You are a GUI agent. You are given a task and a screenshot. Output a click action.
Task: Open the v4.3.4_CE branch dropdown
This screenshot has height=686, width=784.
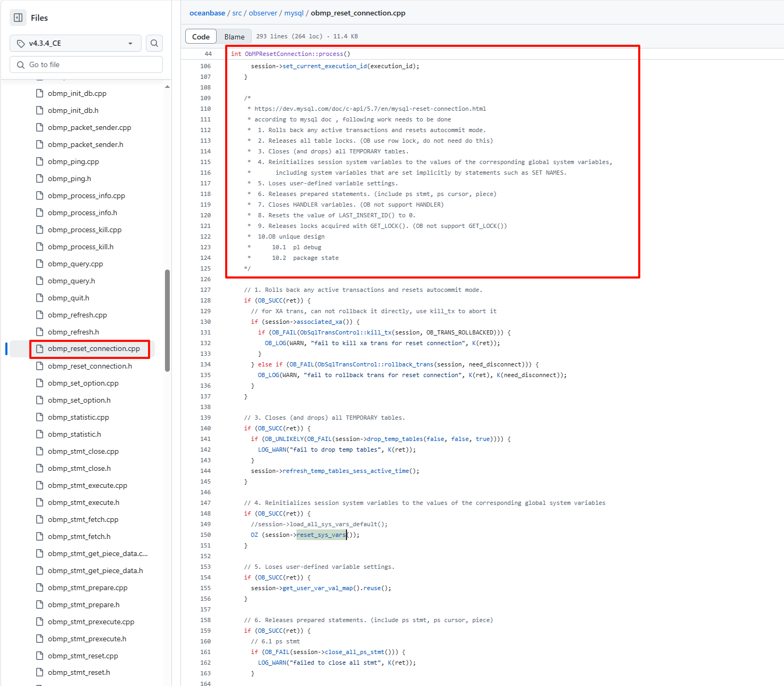point(76,43)
